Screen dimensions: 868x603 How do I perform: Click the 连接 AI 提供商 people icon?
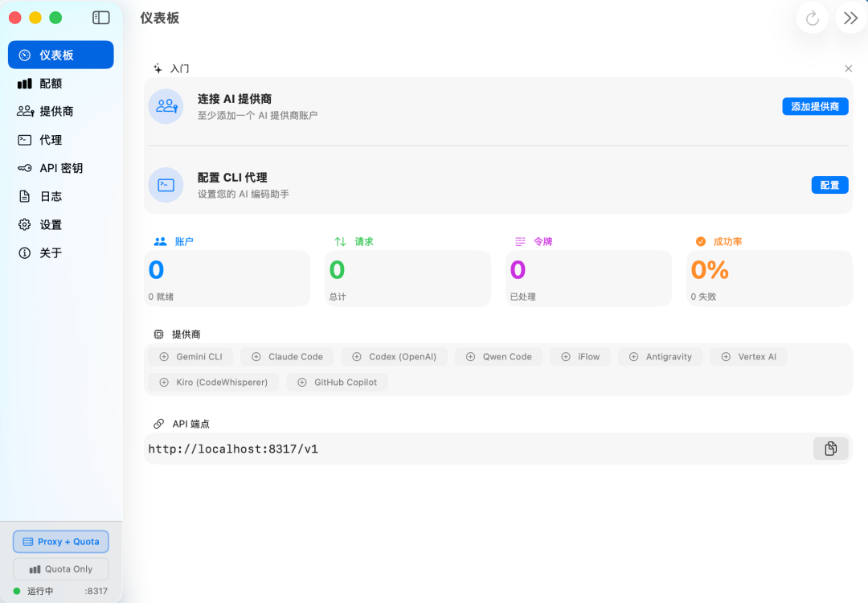coord(166,106)
